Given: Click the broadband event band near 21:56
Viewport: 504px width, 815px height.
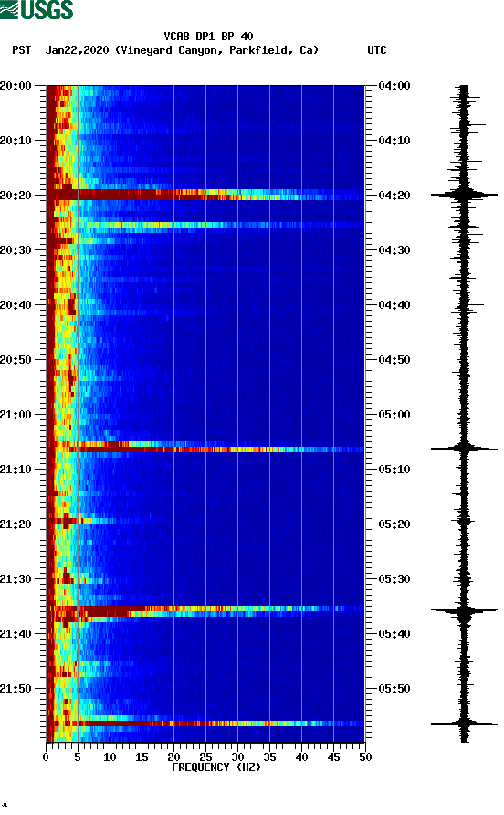Looking at the screenshot, I should pos(205,723).
